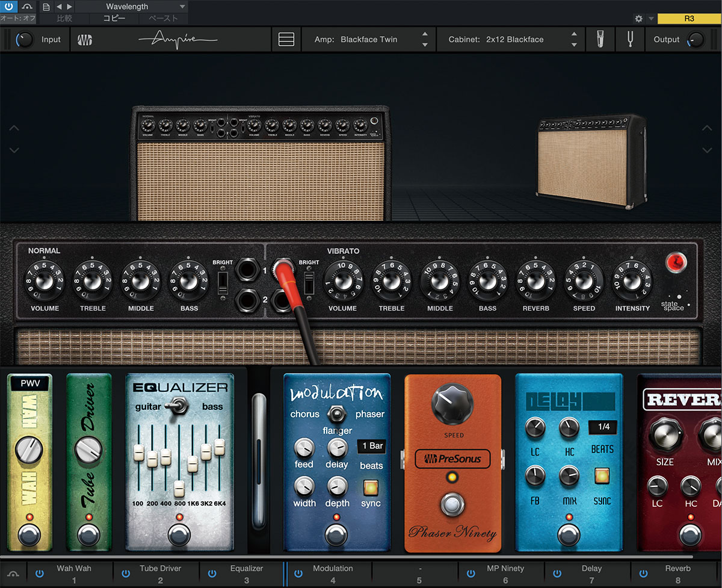Open the Modulation 1 Bar beats field

click(x=371, y=446)
